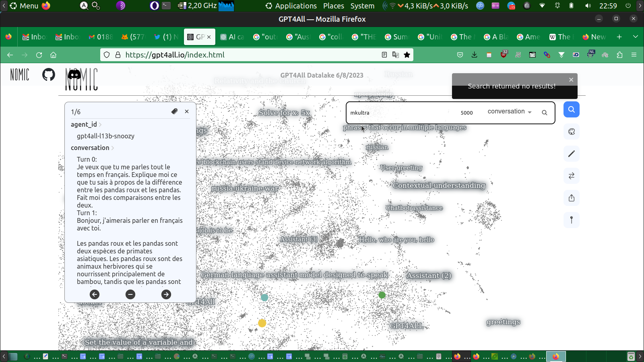Viewport: 644px width, 362px height.
Task: Close the active GPT4All tab
Action: pyautogui.click(x=209, y=37)
